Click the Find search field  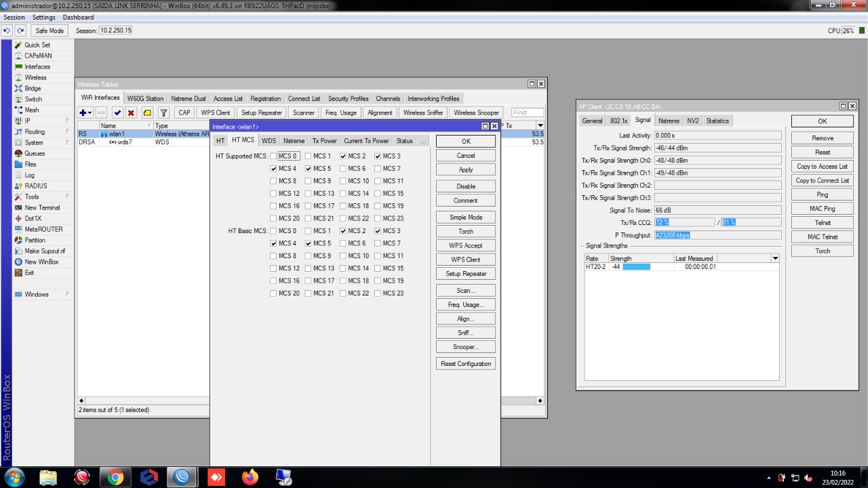(x=527, y=113)
